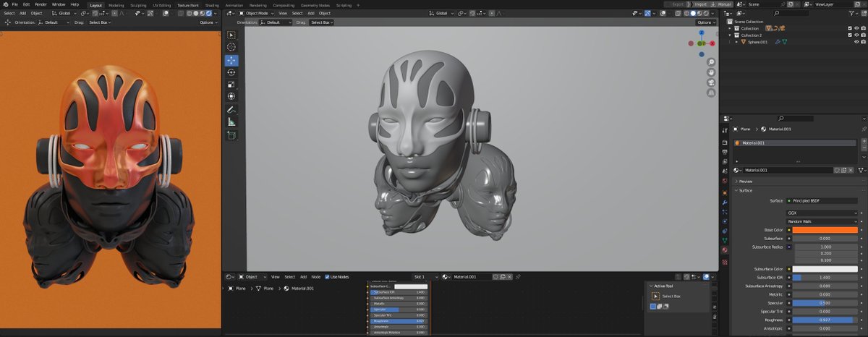Viewport: 868px width, 337px height.
Task: Click the Export button
Action: coord(676,4)
